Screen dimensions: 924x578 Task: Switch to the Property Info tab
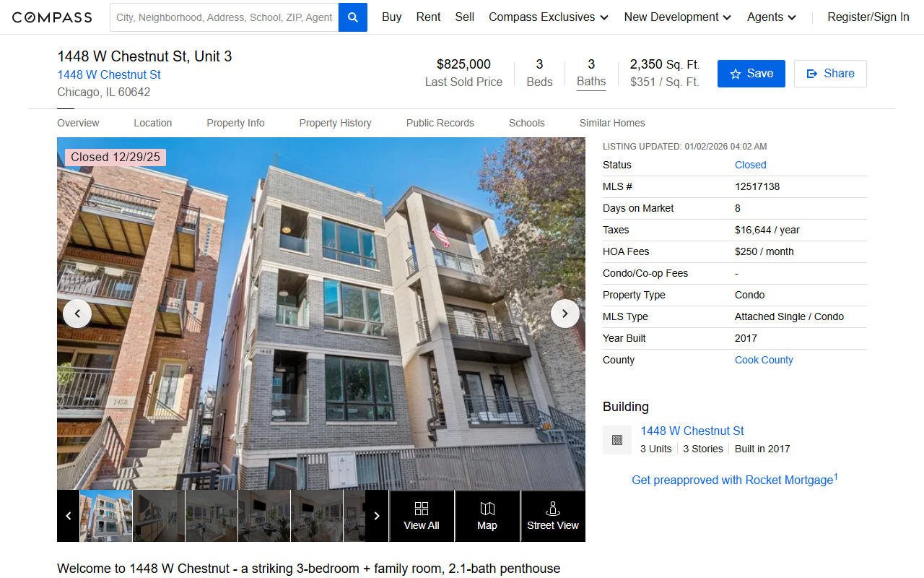pyautogui.click(x=235, y=123)
